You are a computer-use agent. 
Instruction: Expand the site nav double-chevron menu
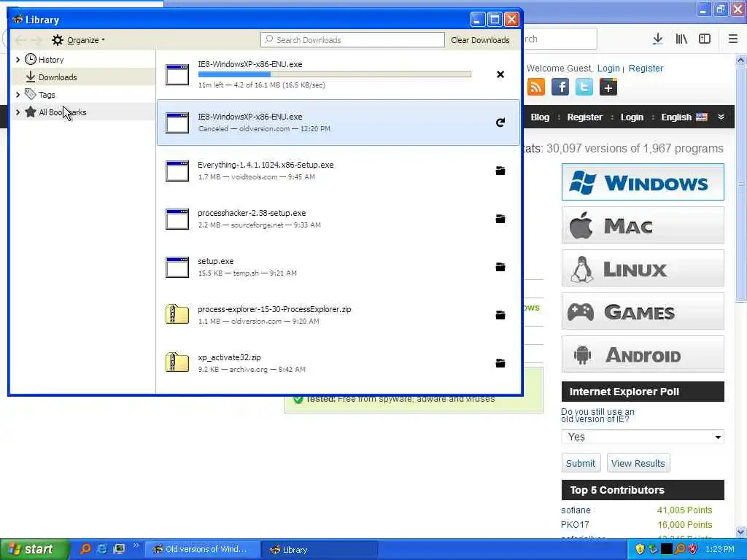pos(721,117)
